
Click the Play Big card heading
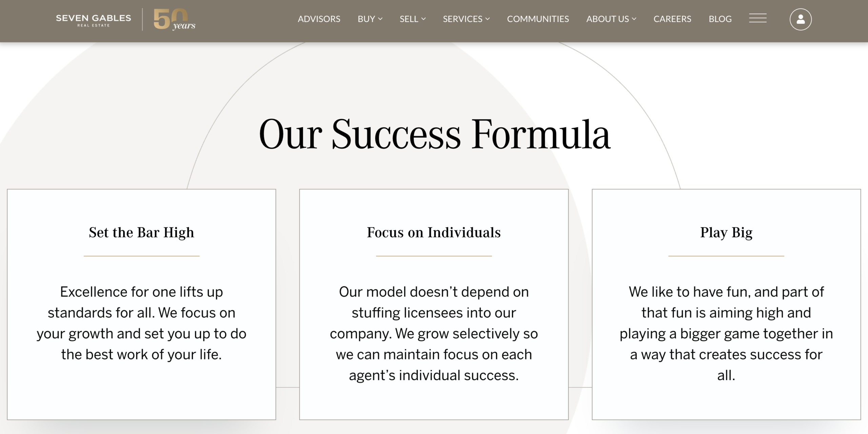[726, 233]
